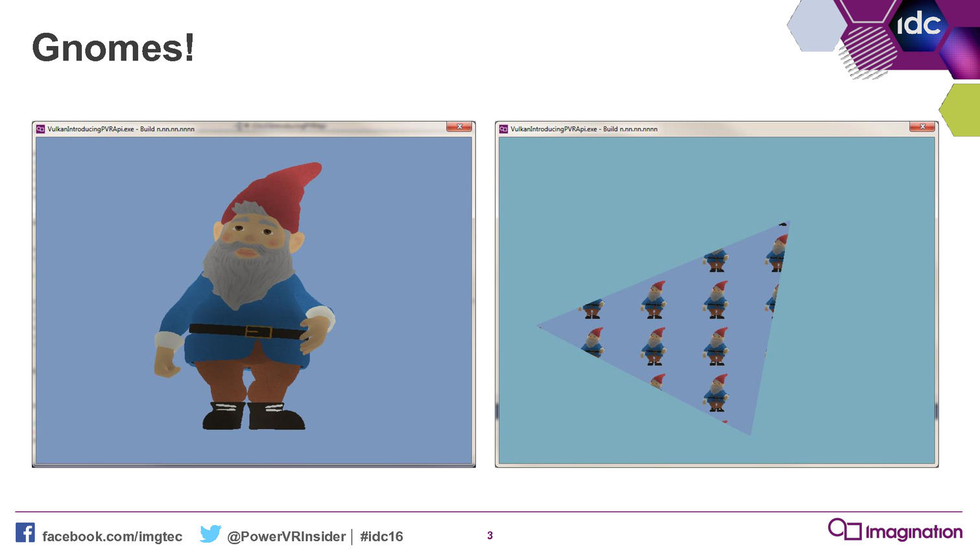Click the right window's title text

click(584, 129)
